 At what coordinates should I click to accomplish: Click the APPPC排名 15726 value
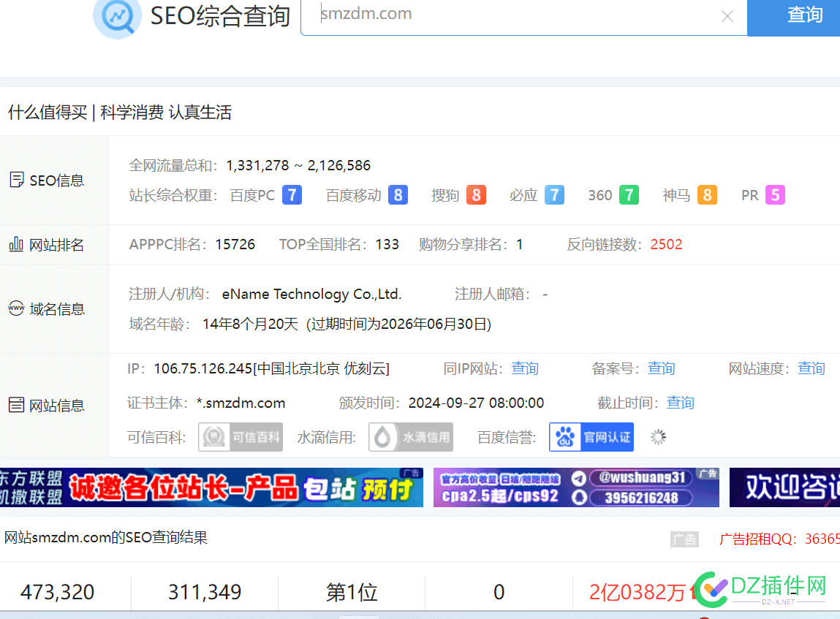pyautogui.click(x=235, y=245)
